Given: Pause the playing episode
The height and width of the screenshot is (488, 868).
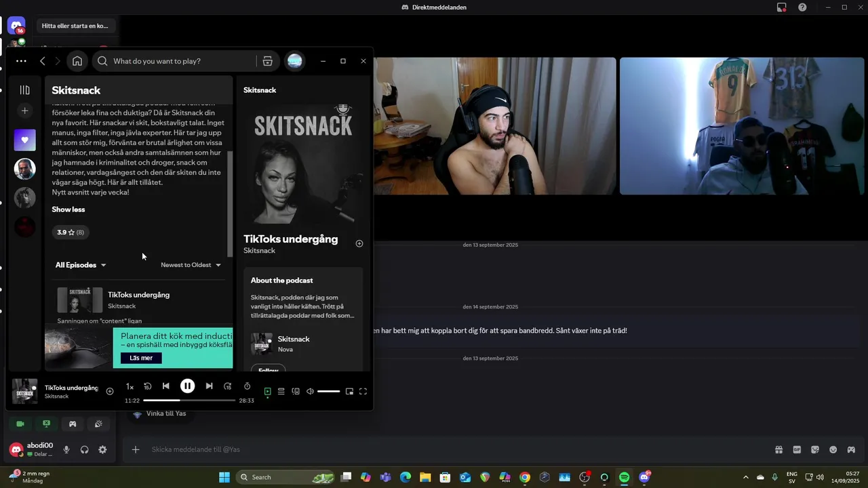Looking at the screenshot, I should click(x=188, y=386).
